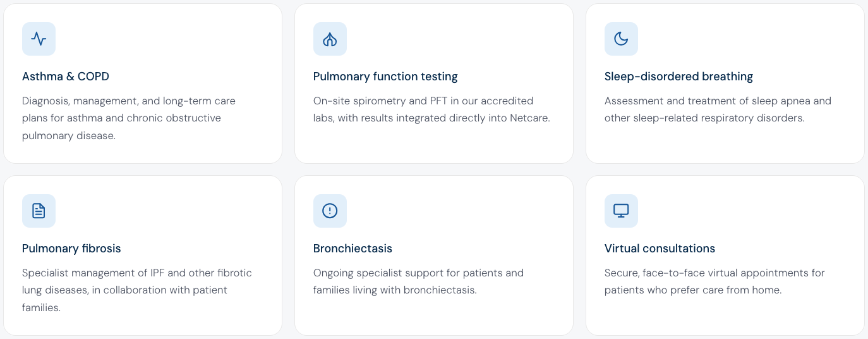
Task: Click the monitor icon for Virtual consultations
Action: point(621,211)
